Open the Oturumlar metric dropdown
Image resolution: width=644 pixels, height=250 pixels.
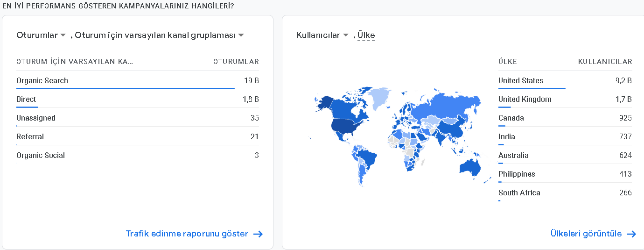(41, 35)
